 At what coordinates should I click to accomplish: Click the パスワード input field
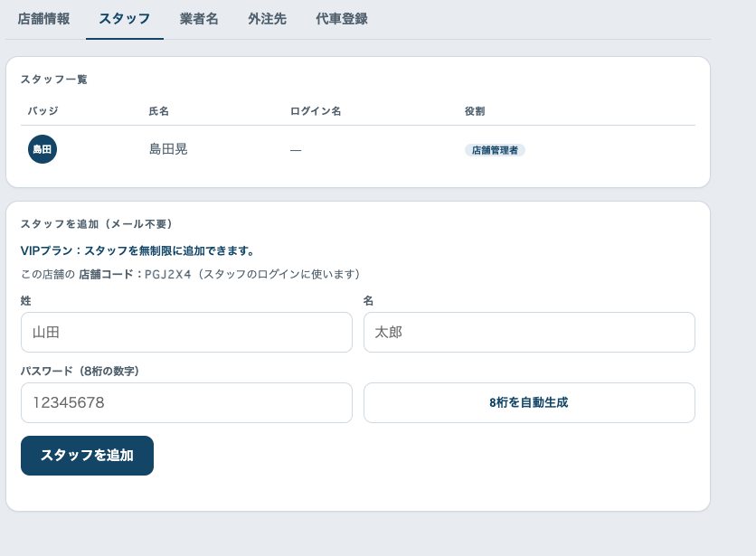(x=186, y=402)
